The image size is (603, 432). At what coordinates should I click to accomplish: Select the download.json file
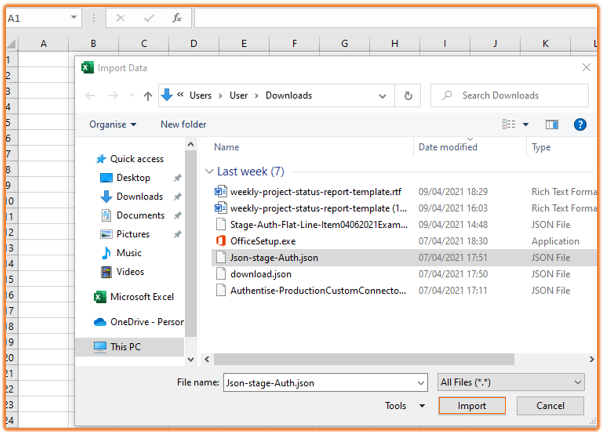point(260,274)
